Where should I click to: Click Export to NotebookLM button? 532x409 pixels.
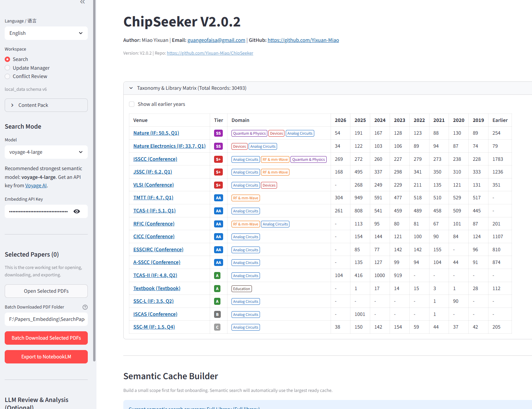click(46, 357)
